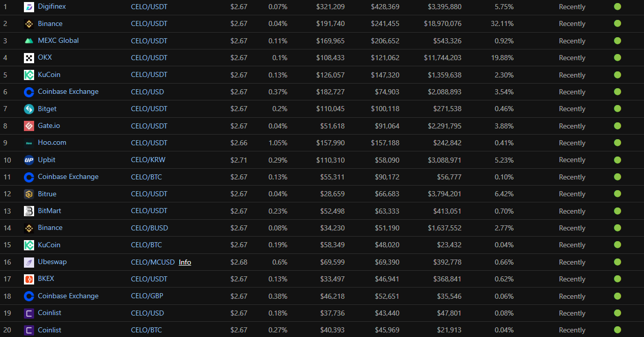Image resolution: width=644 pixels, height=337 pixels.
Task: Click the green trust dot in the Ubeswap row
Action: pyautogui.click(x=618, y=262)
